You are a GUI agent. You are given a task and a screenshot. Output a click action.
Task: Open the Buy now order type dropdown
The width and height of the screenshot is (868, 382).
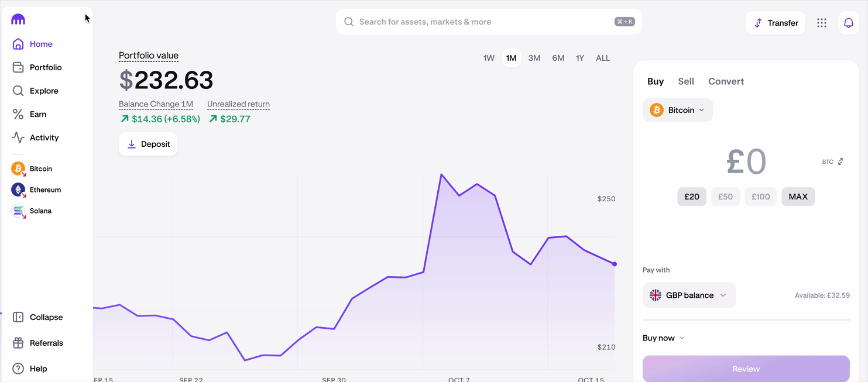663,338
